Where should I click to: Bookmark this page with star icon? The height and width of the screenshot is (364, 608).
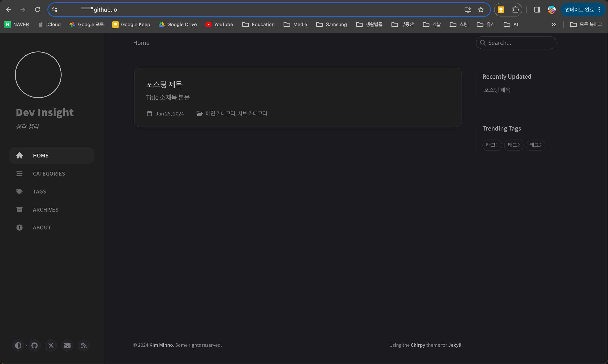pos(481,10)
